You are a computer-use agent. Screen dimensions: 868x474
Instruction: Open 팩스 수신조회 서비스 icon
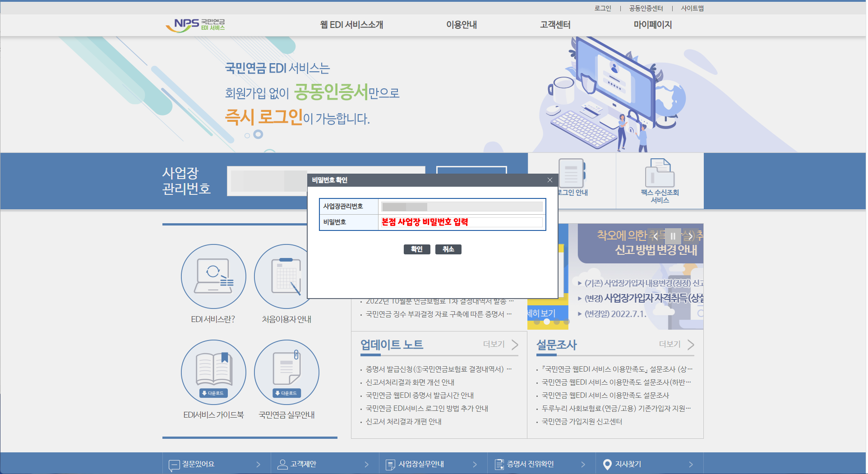(660, 173)
